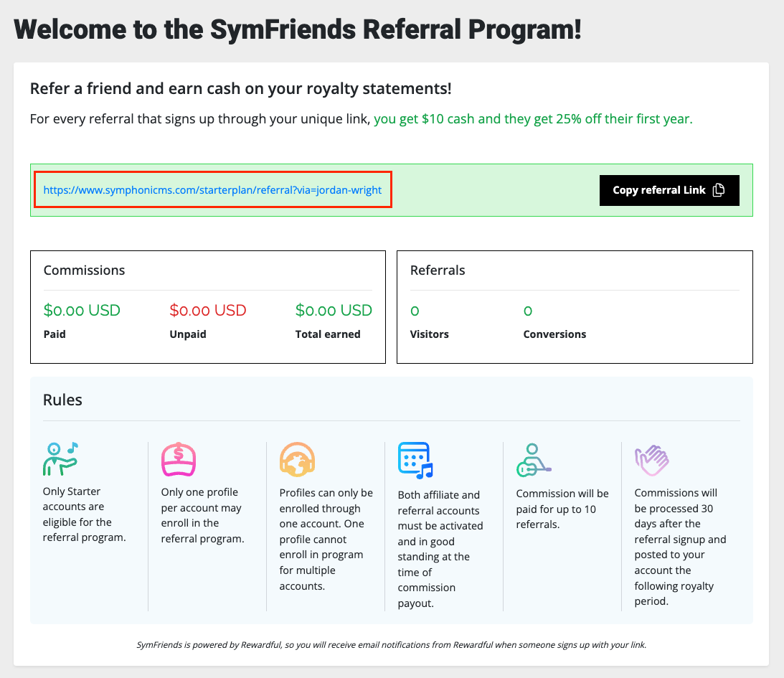Click the Rewardful email notifications footnote
Viewport: 784px width, 678px height.
(x=392, y=645)
